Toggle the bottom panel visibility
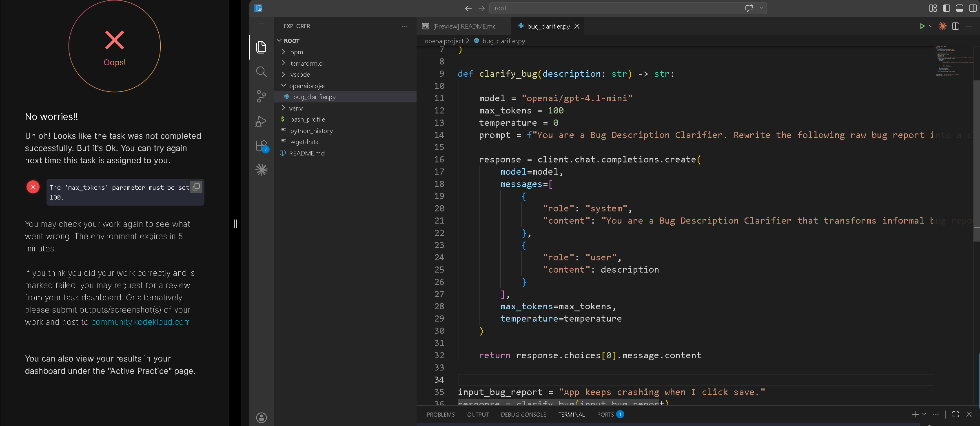980x426 pixels. 960,8
